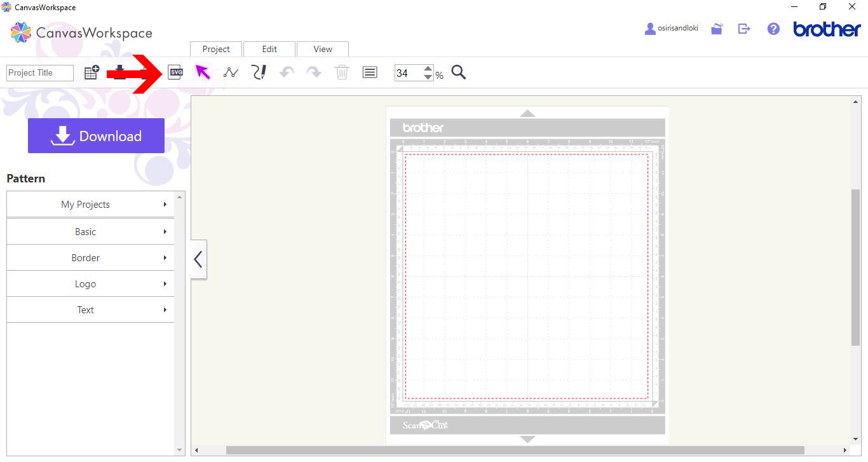Switch to the View tab

[323, 49]
